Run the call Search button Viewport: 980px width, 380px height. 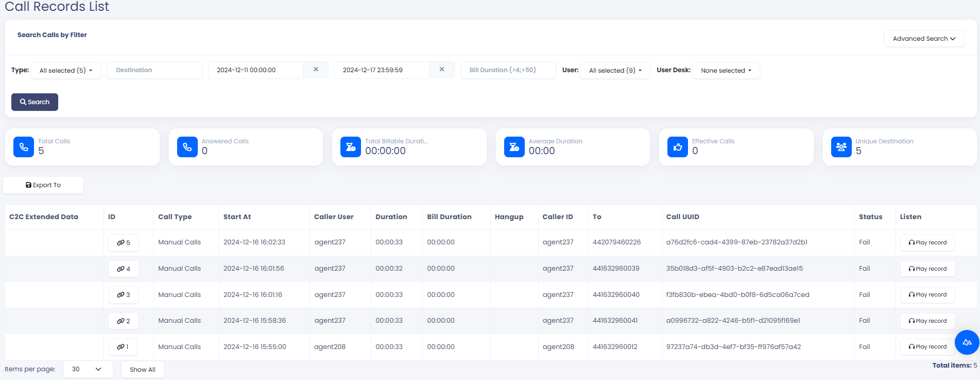35,102
